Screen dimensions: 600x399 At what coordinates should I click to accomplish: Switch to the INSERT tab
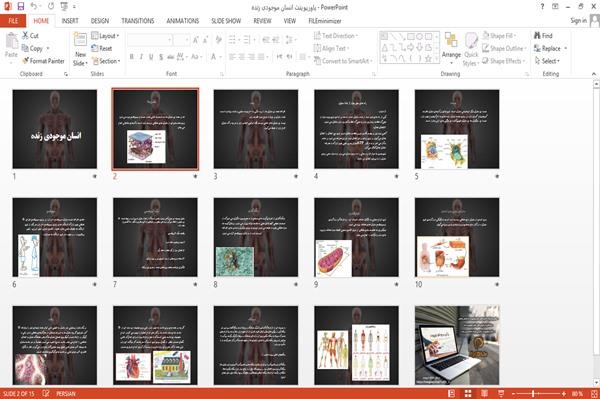[x=70, y=21]
